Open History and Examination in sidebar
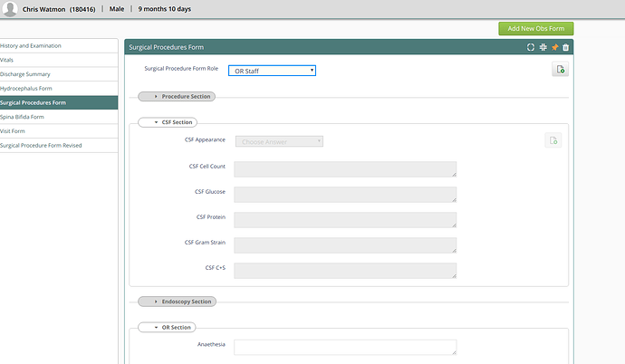The height and width of the screenshot is (364, 625). pos(58,46)
